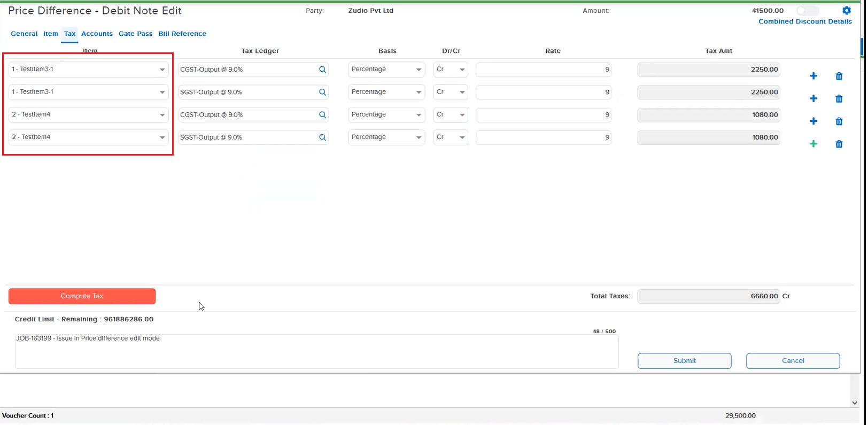Toggle the switch beside amount 41500.00
Image resolution: width=868 pixels, height=425 pixels.
point(807,11)
